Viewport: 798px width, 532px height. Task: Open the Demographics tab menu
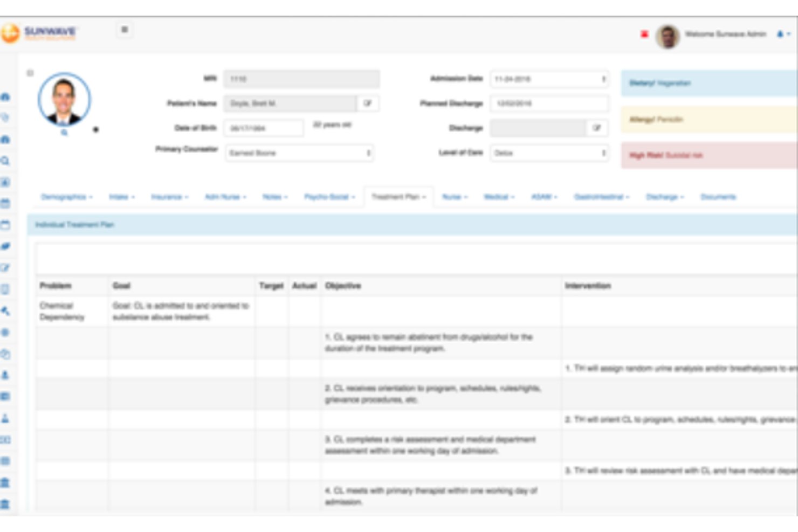(x=67, y=197)
